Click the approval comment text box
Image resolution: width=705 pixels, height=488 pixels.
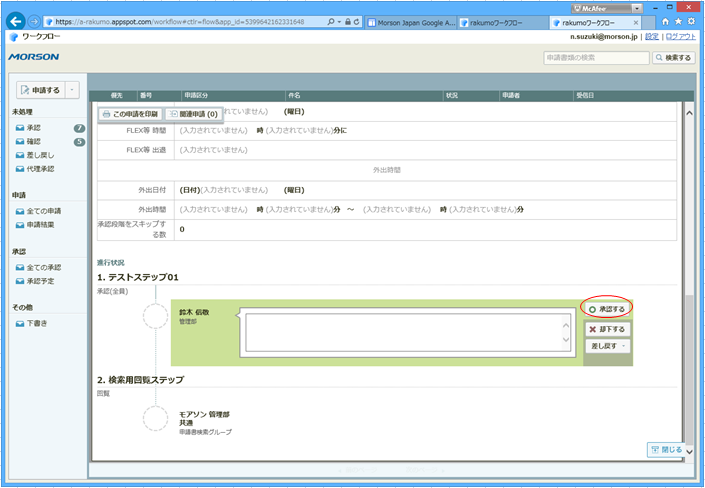(406, 333)
